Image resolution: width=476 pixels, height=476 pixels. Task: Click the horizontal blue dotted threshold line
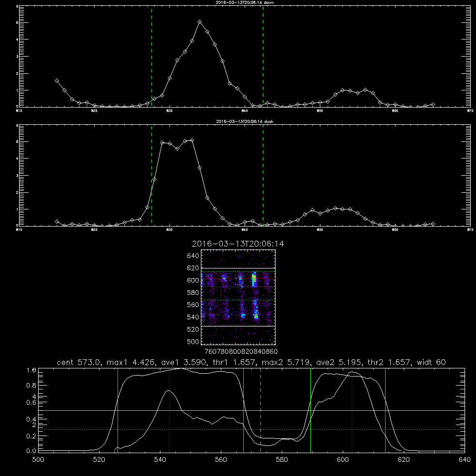251,429
